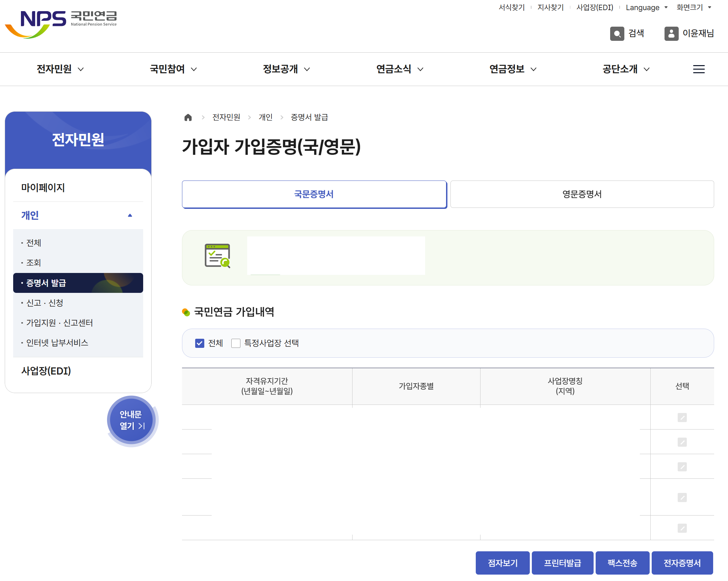Click the 개인 breadcrumb link

point(265,117)
